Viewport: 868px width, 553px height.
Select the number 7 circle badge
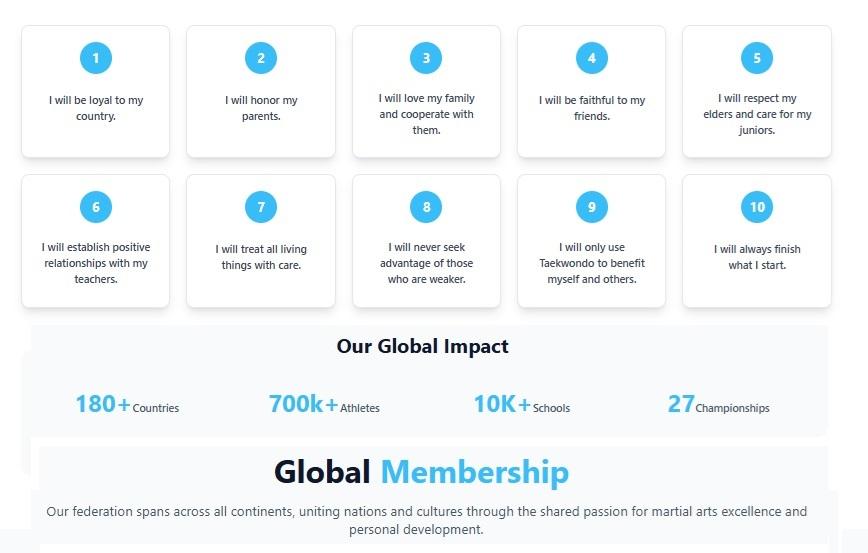261,207
